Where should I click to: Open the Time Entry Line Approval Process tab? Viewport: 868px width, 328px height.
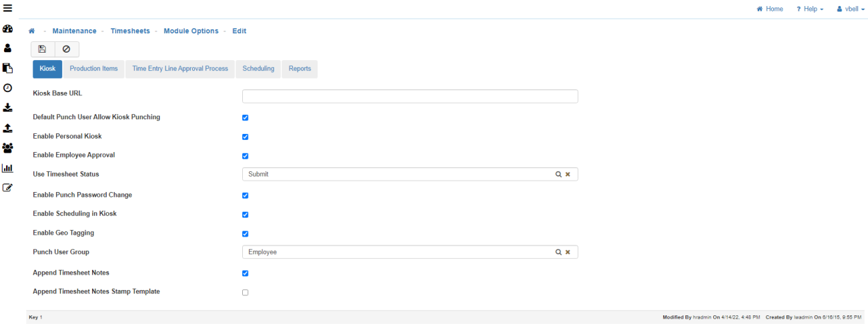click(x=180, y=69)
